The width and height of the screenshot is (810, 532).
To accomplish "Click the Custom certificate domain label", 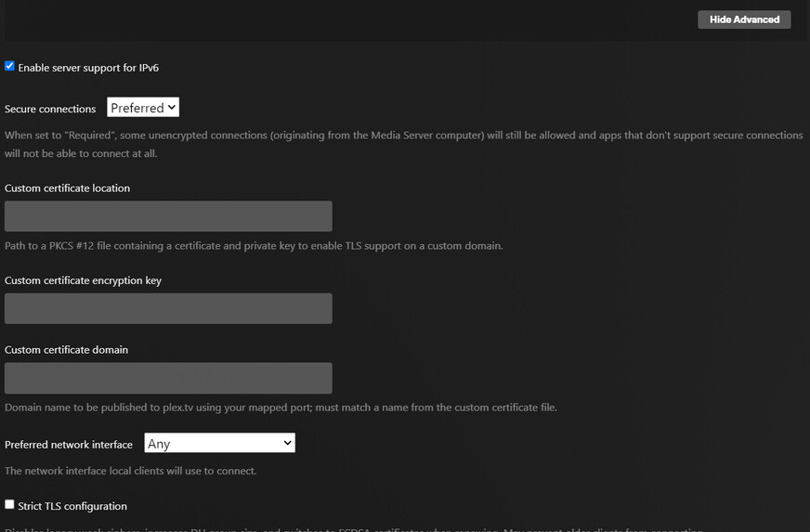I will [66, 350].
